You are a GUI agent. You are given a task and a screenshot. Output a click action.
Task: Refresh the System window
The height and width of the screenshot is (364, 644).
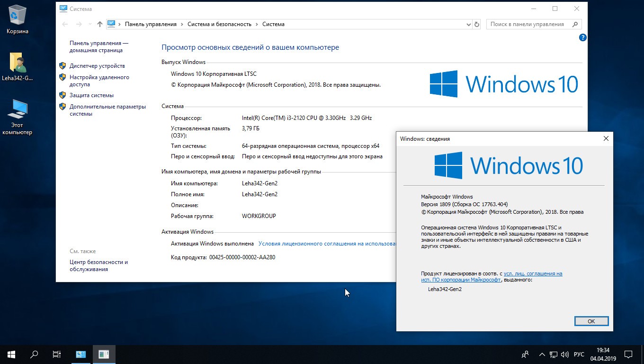(477, 24)
